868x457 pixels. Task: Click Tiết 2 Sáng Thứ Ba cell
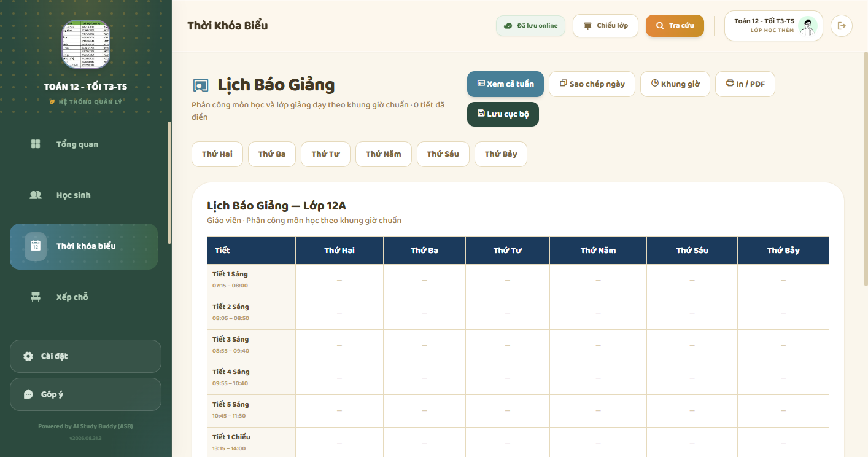(x=424, y=313)
